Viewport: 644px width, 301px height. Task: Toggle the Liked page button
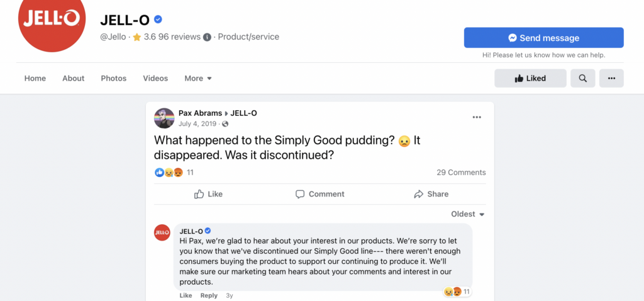click(530, 79)
